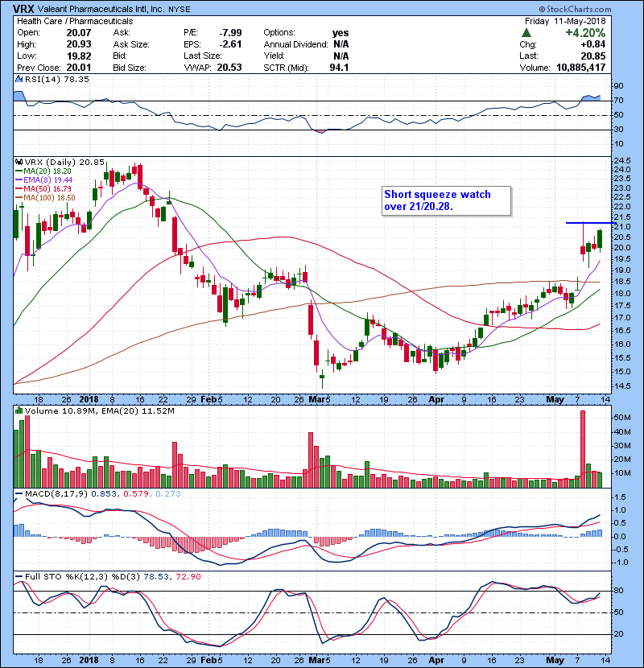Click the -1.0 label on MACD axis

(x=620, y=563)
